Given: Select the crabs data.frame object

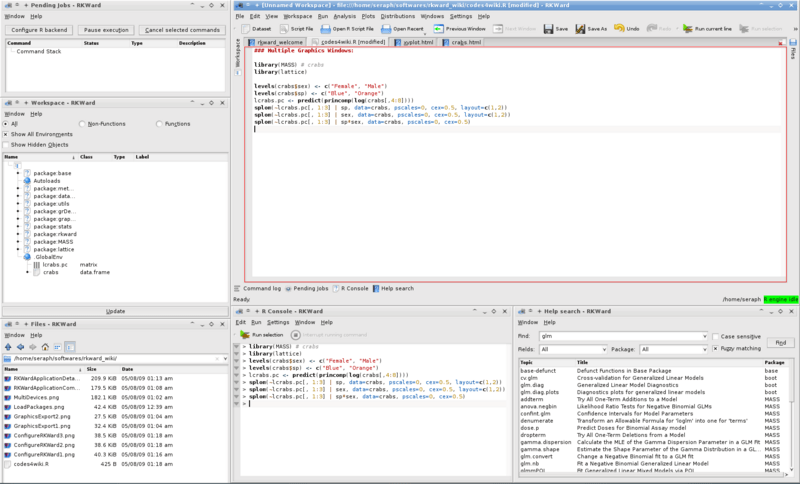Looking at the screenshot, I should point(50,272).
